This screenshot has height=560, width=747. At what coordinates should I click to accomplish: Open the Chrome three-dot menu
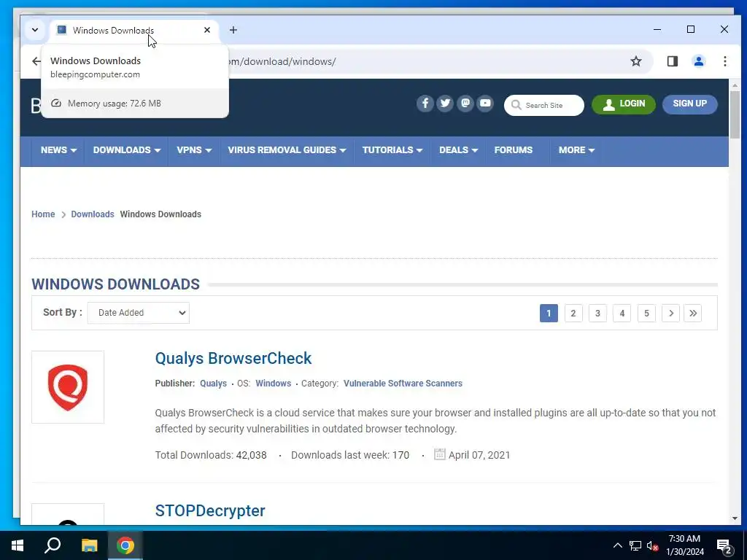pos(725,61)
